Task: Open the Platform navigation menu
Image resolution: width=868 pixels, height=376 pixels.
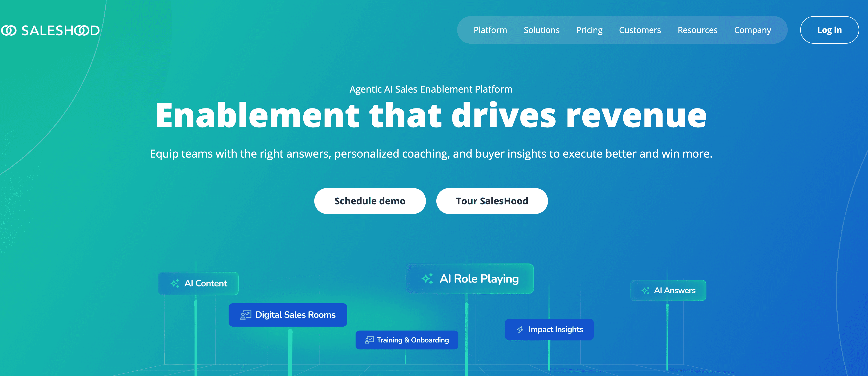Action: [490, 30]
